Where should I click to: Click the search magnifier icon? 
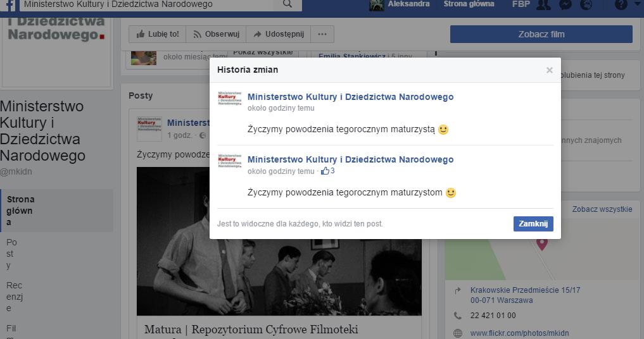pos(287,4)
